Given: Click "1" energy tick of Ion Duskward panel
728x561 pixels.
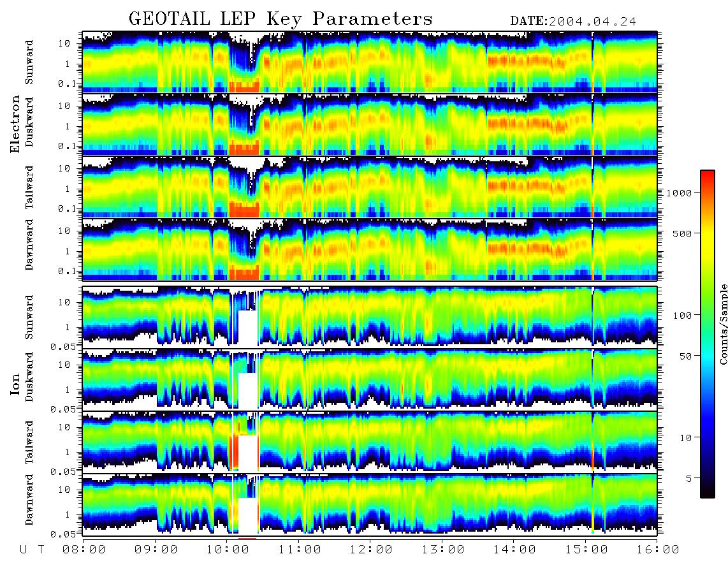Looking at the screenshot, I should [x=68, y=390].
